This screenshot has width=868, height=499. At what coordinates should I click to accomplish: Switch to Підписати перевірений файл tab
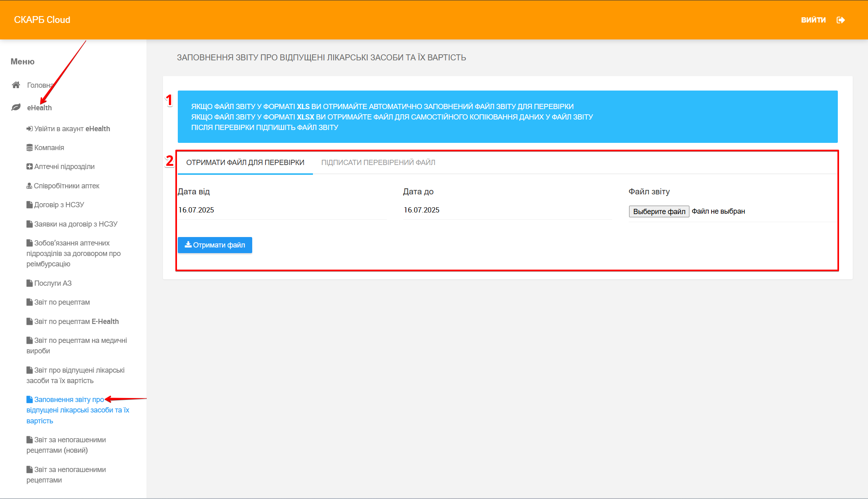378,163
